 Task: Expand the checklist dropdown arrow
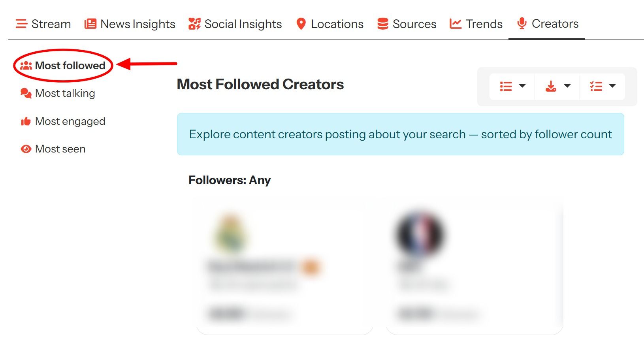click(612, 86)
